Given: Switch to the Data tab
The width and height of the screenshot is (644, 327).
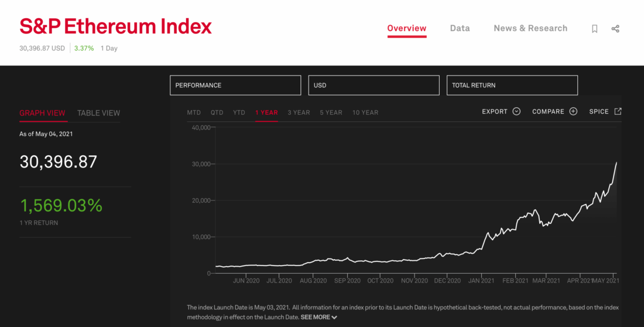Looking at the screenshot, I should [x=460, y=28].
